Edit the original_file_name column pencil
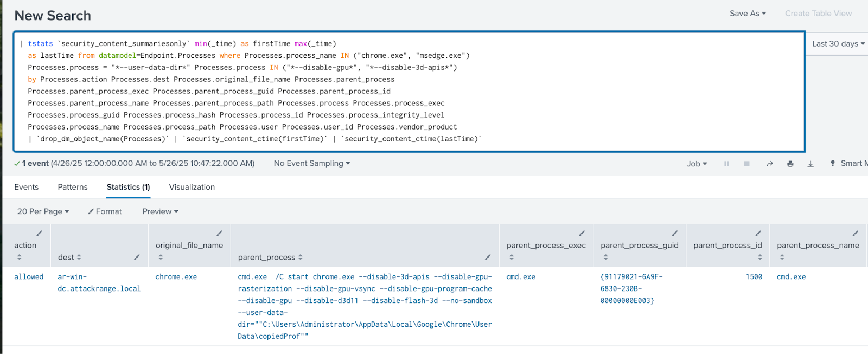This screenshot has height=354, width=868. point(219,234)
